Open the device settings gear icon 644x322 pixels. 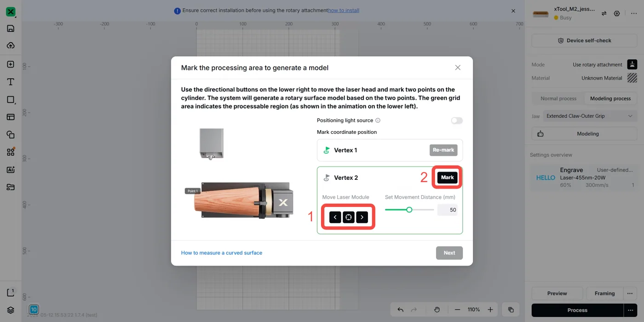tap(617, 14)
